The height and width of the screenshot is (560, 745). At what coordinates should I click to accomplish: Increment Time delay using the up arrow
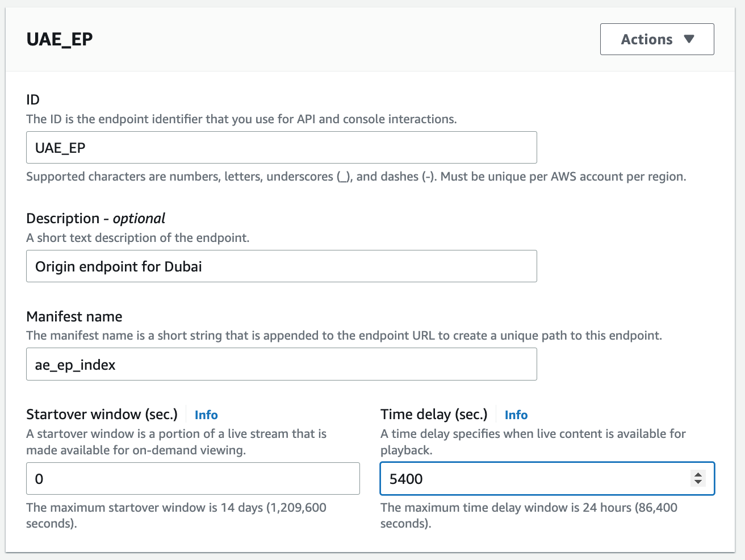[697, 475]
